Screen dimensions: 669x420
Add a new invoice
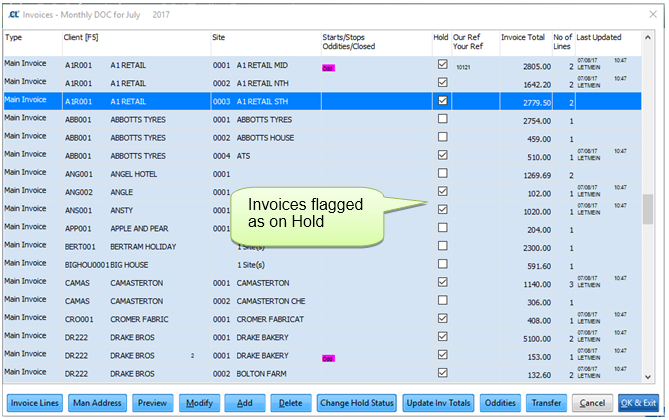click(x=245, y=402)
